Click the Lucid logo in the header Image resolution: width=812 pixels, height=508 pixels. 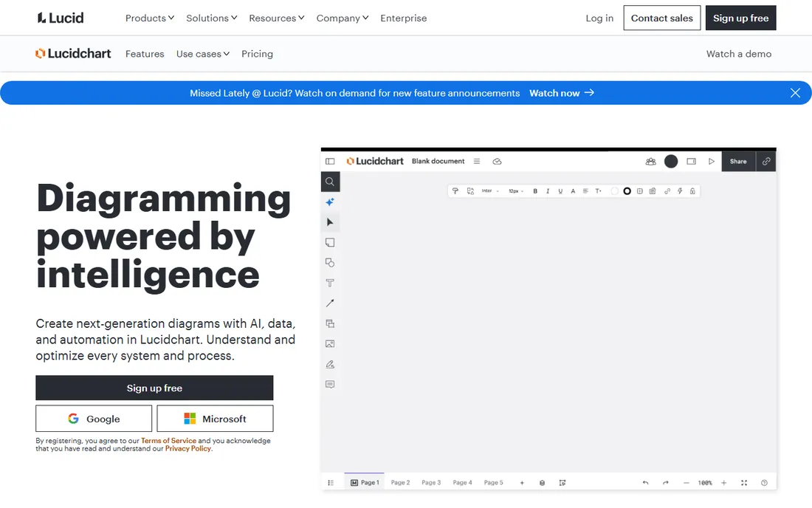tap(60, 18)
